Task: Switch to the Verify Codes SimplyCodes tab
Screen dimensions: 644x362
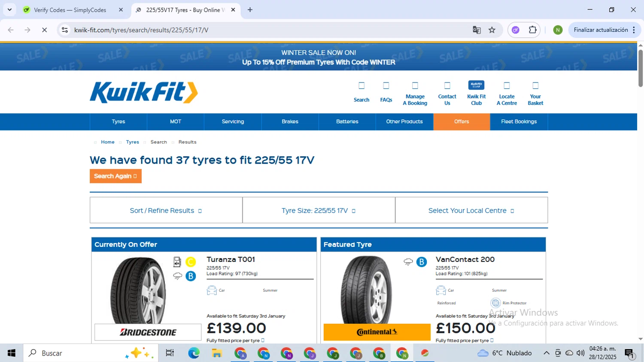Action: 70,10
